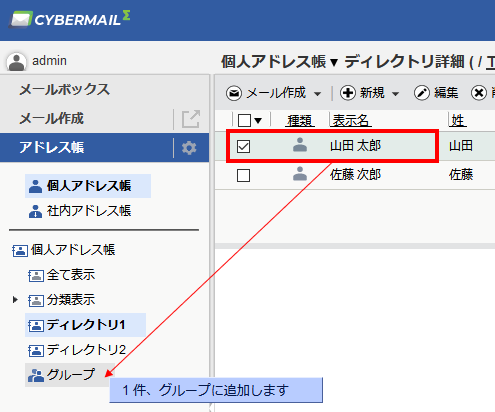Click the delete X icon in toolbar

[x=479, y=93]
